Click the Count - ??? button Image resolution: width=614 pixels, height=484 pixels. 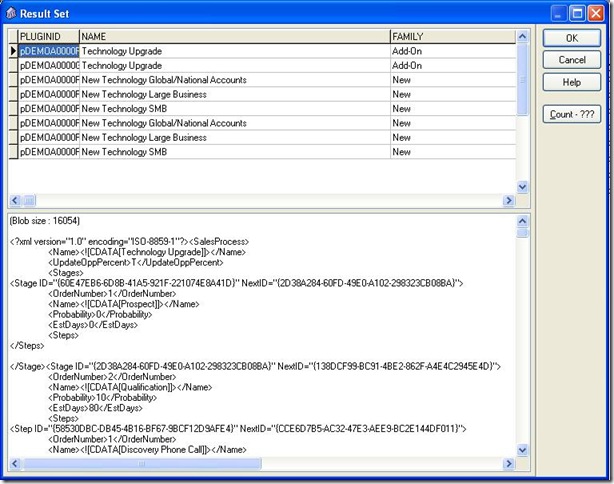[571, 114]
